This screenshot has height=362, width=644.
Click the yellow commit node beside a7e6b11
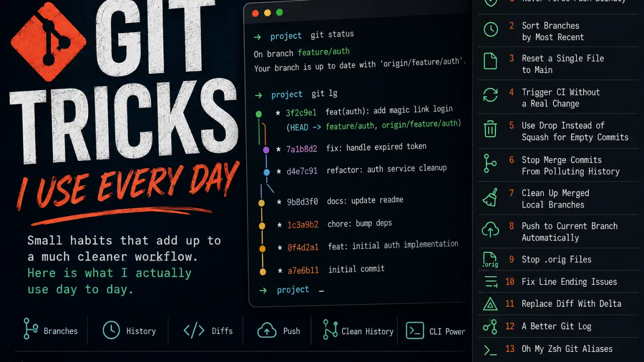(x=263, y=271)
